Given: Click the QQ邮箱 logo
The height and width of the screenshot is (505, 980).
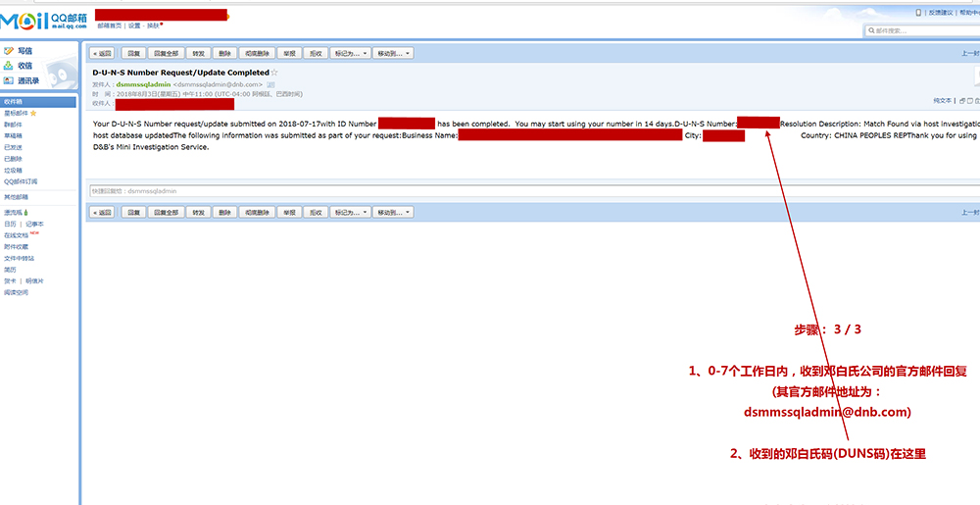Looking at the screenshot, I should 45,21.
